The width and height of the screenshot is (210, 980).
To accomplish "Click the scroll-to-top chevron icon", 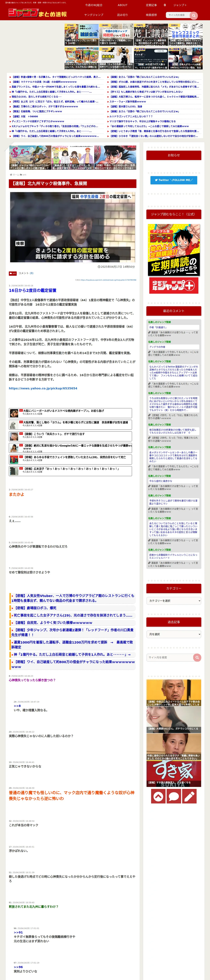I will click(x=158, y=796).
